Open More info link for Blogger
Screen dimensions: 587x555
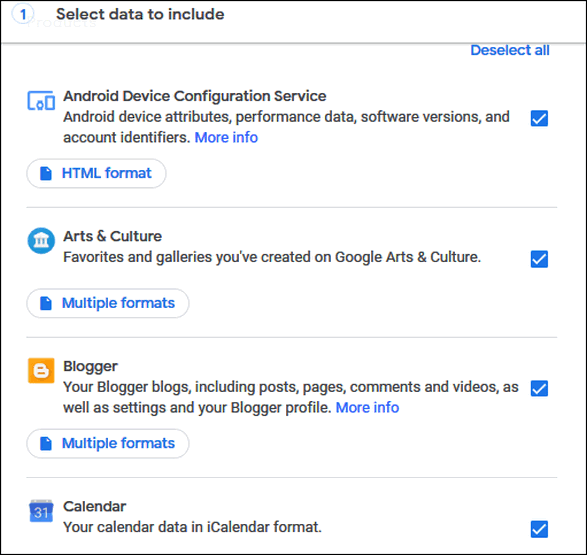pos(367,408)
